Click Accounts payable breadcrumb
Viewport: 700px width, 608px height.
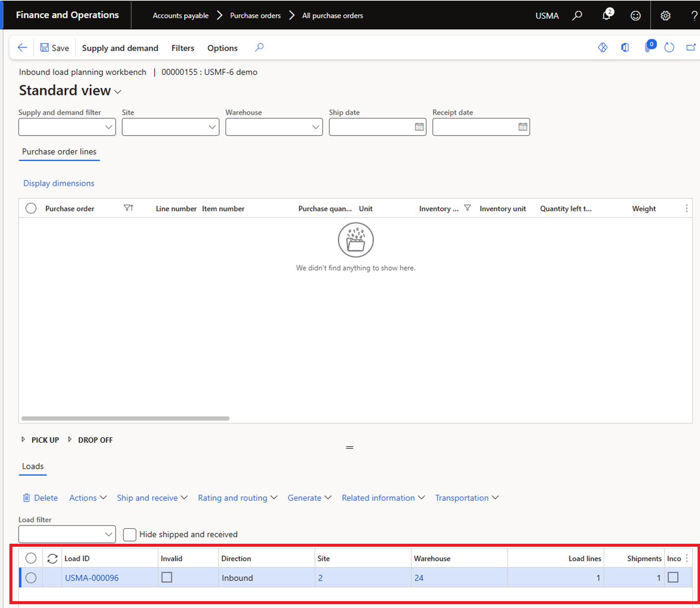tap(181, 15)
